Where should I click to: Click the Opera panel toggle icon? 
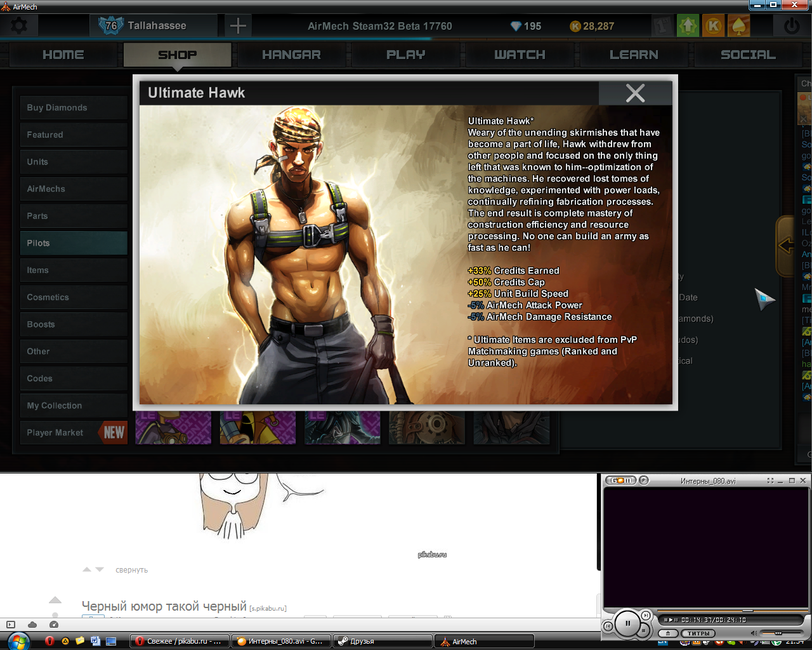pyautogui.click(x=11, y=625)
